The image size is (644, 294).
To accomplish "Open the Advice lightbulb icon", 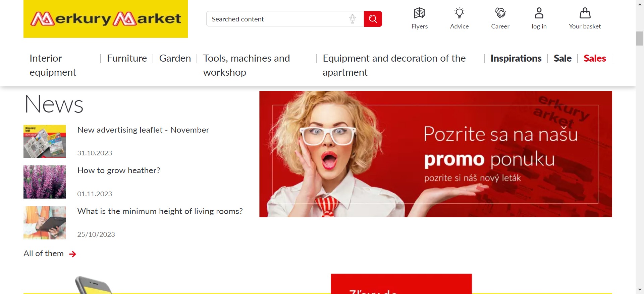I will (x=459, y=13).
